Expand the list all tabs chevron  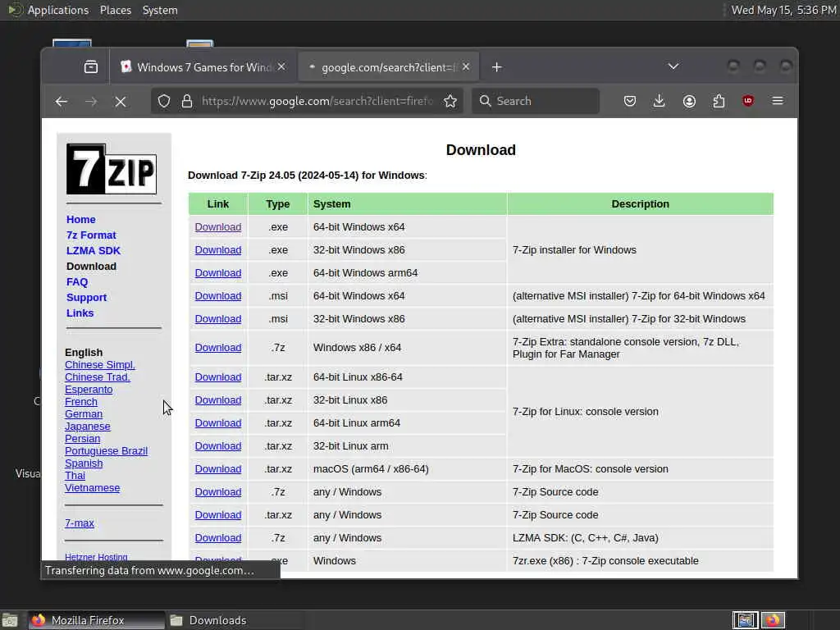(x=673, y=66)
